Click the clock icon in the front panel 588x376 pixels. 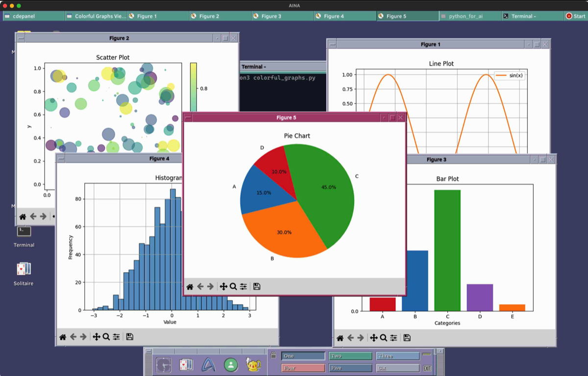[x=163, y=365]
